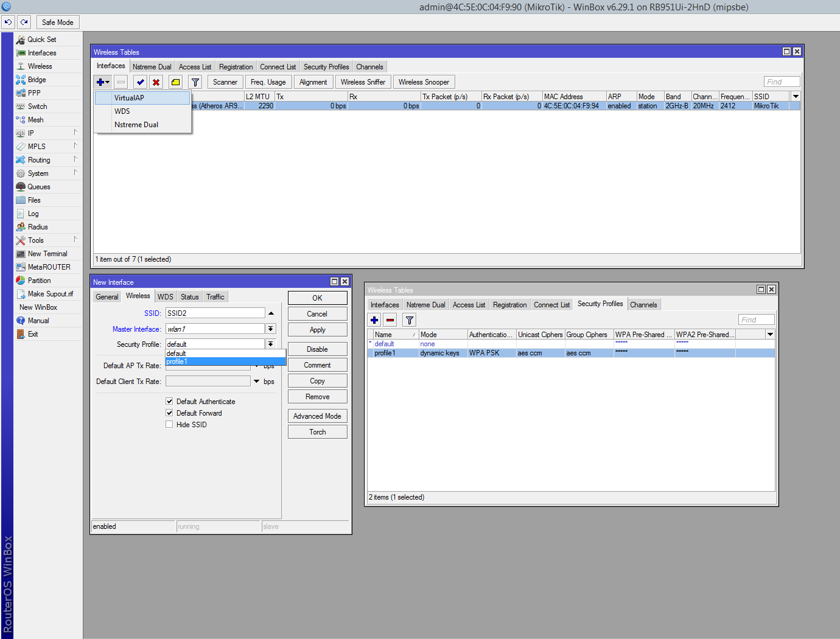
Task: Add a new security profile with blue plus
Action: [374, 320]
